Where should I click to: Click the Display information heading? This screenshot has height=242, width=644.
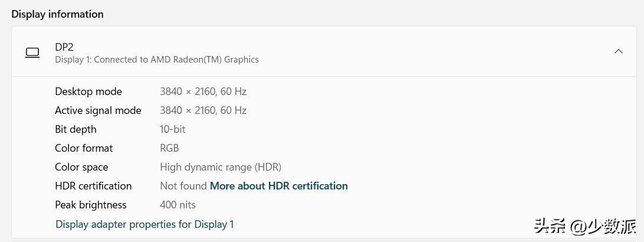point(57,14)
